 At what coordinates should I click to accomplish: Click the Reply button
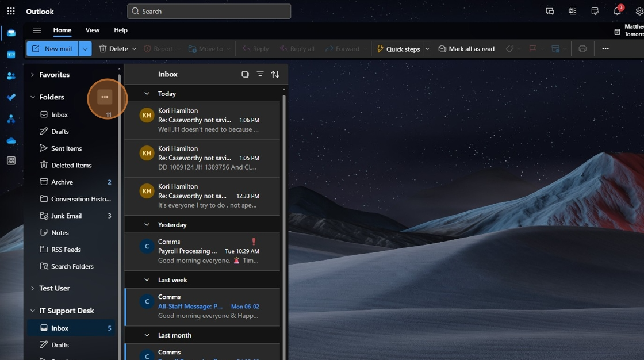[255, 49]
